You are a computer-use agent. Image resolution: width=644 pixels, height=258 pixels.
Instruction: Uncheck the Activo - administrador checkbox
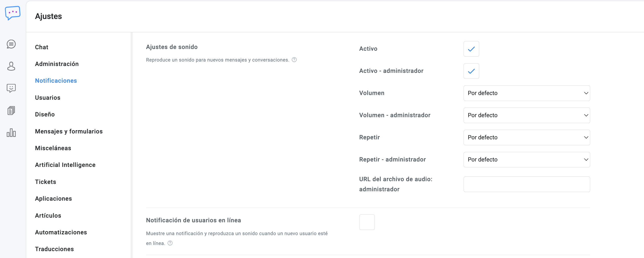(471, 71)
